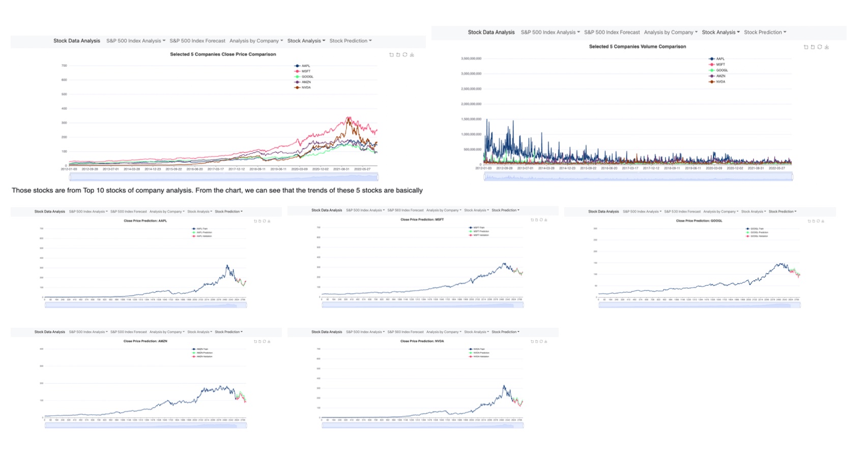Open Analysis by Company dropdown above Close Price chart
Image resolution: width=868 pixels, height=455 pixels.
256,41
